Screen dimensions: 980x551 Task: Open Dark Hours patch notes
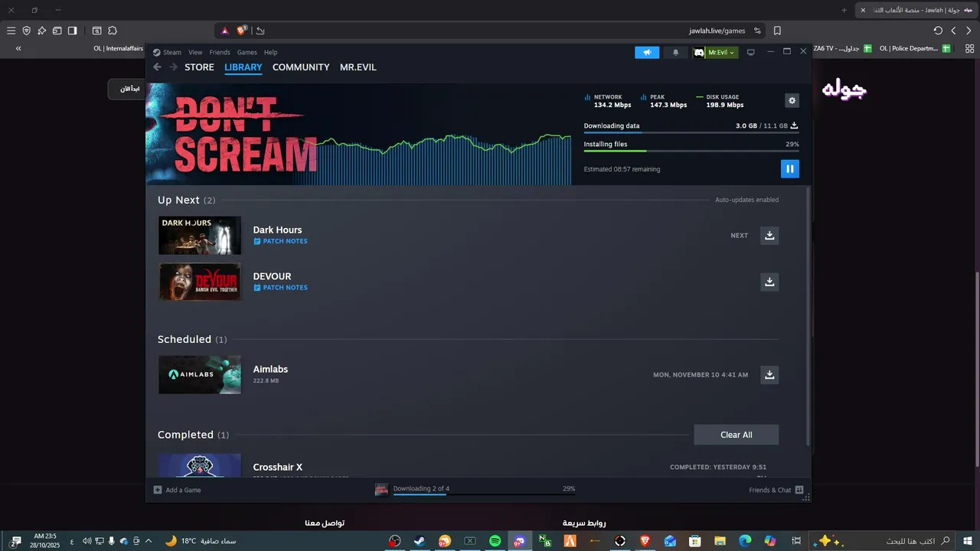tap(280, 241)
